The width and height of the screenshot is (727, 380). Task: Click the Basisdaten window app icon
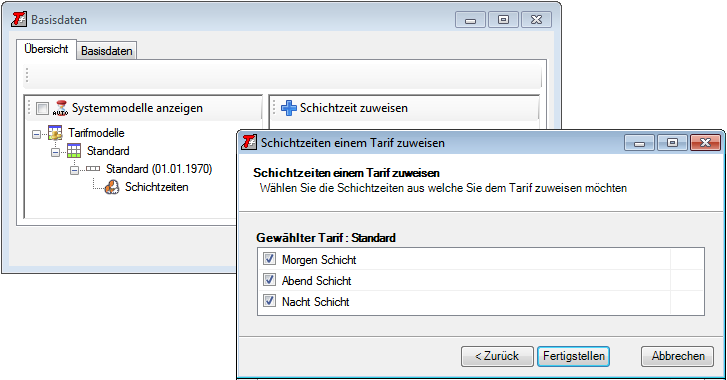tap(19, 19)
